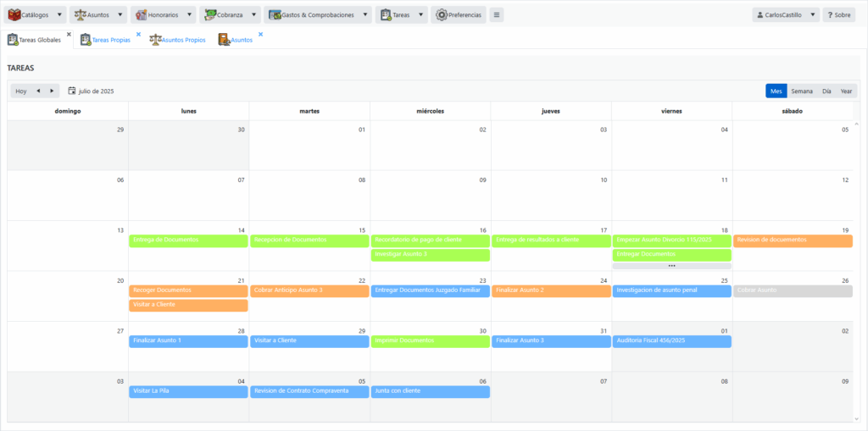Go to previous month arrow
868x431 pixels.
(38, 91)
